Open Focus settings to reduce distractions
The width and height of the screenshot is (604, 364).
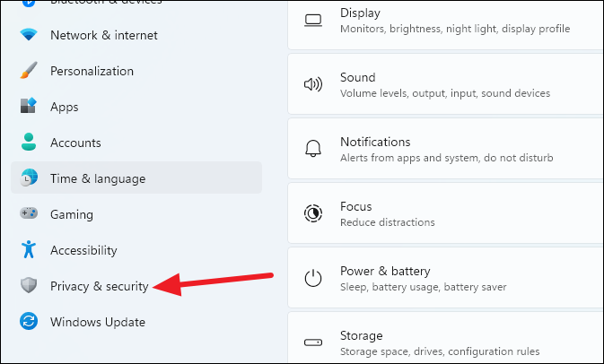tap(445, 213)
